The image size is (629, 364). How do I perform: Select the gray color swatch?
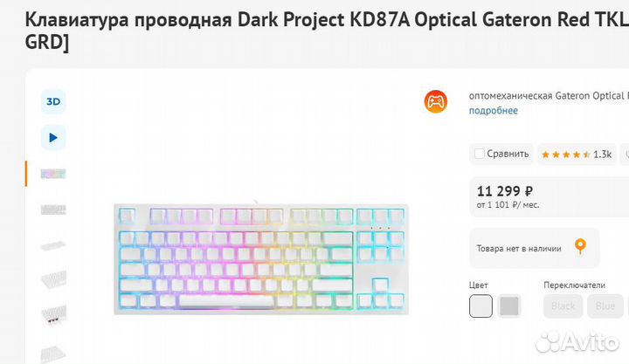coord(509,306)
